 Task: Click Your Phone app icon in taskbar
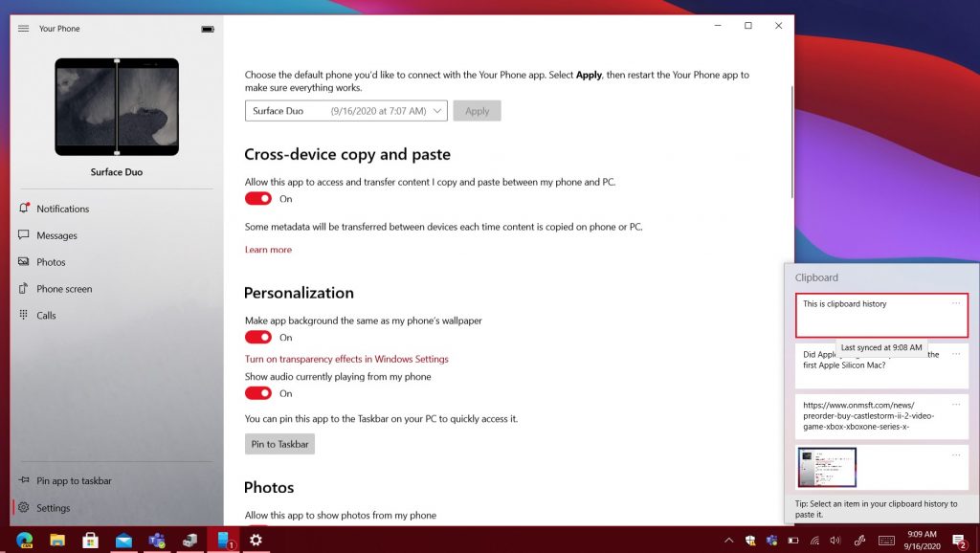[x=223, y=540]
